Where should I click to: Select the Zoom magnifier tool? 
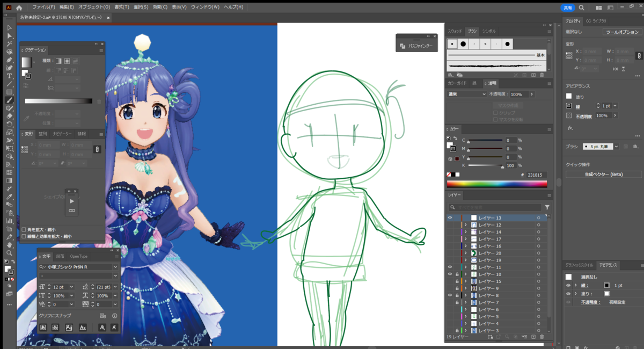pyautogui.click(x=10, y=253)
